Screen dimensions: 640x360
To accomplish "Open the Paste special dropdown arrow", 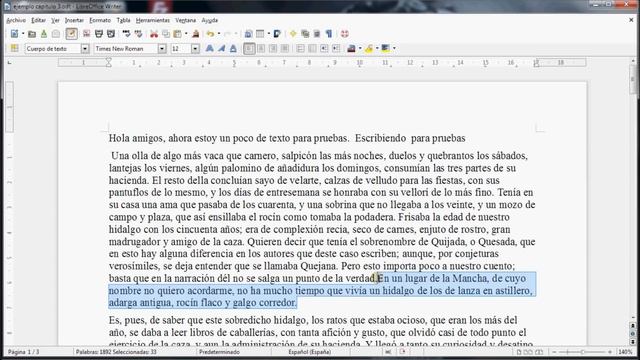I will click(x=186, y=34).
